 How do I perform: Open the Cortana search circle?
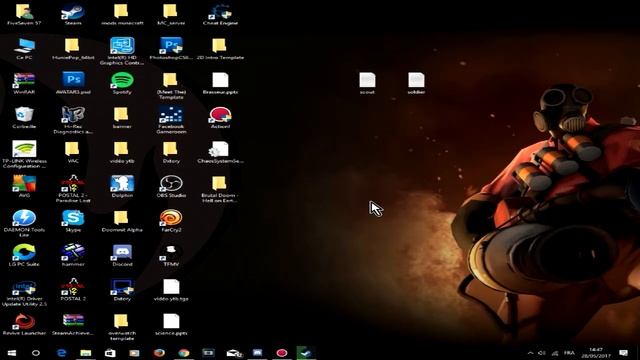(x=36, y=353)
